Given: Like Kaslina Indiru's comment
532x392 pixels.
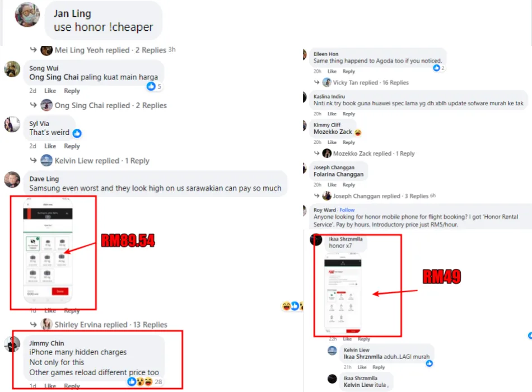Looking at the screenshot, I should [332, 114].
